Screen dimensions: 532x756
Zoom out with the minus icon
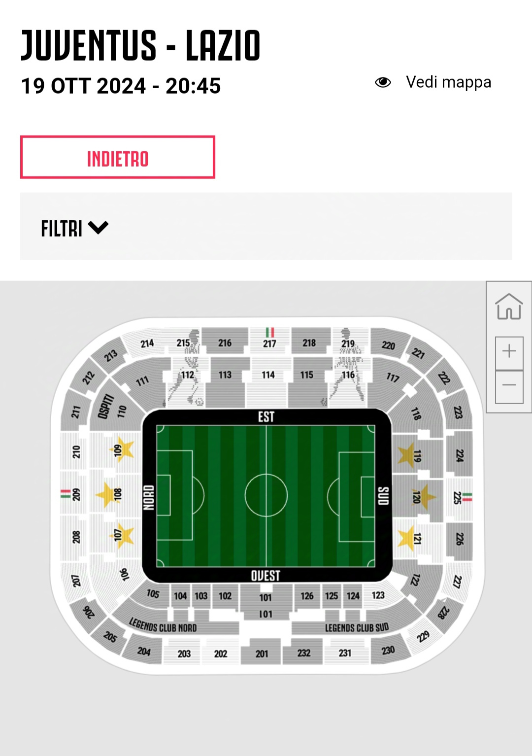[x=509, y=386]
